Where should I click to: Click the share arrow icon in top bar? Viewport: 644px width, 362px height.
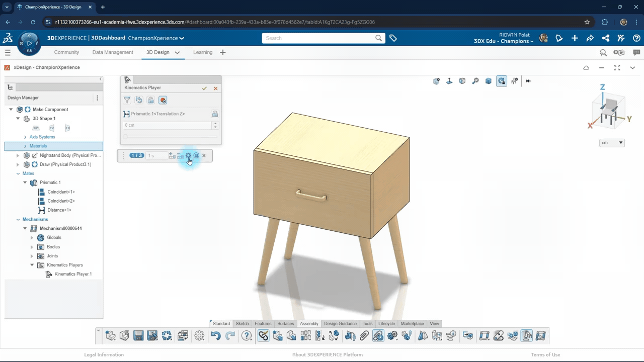point(590,38)
